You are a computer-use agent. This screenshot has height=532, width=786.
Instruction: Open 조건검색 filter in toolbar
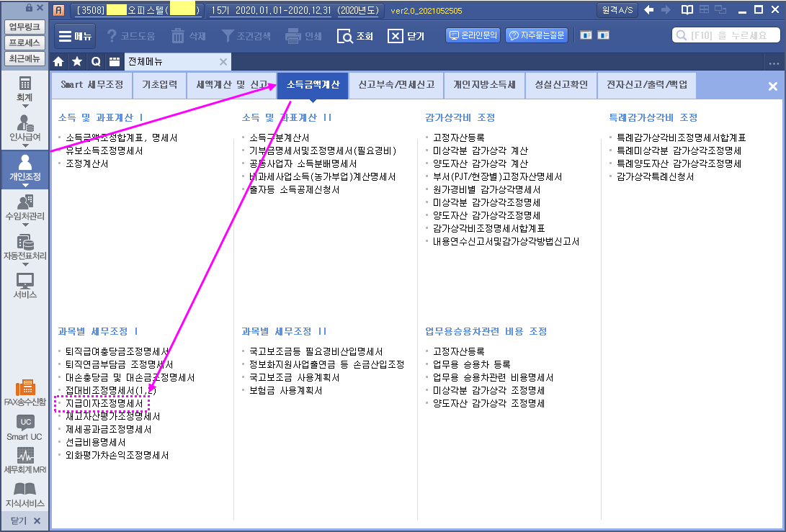[x=246, y=36]
